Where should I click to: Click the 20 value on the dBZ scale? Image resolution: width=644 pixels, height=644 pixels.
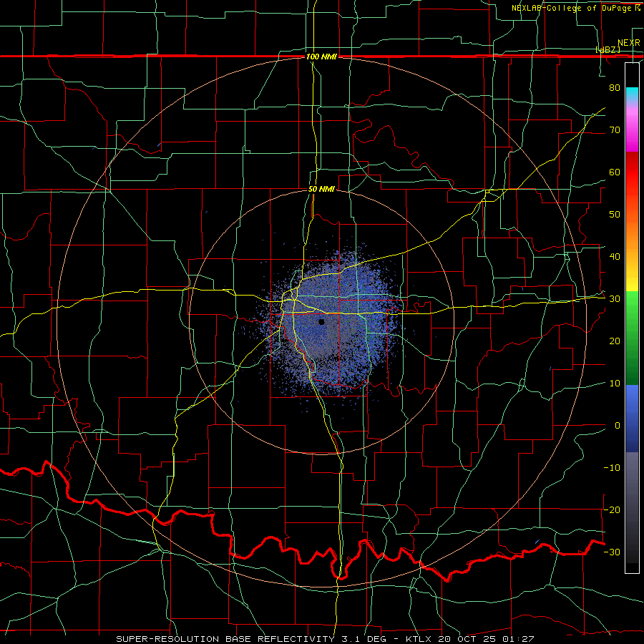(x=615, y=341)
